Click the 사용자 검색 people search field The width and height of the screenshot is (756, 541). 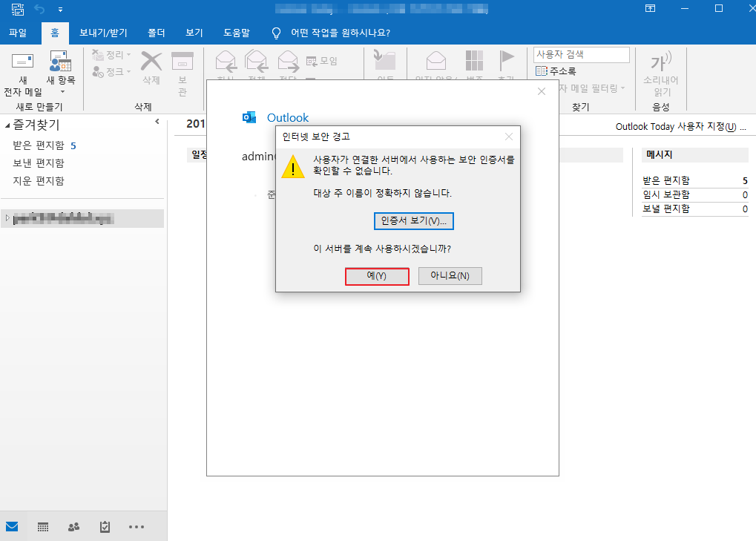pyautogui.click(x=582, y=54)
